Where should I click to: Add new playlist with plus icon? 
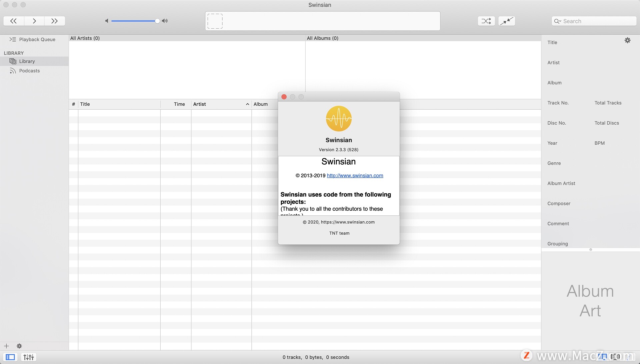coord(6,346)
